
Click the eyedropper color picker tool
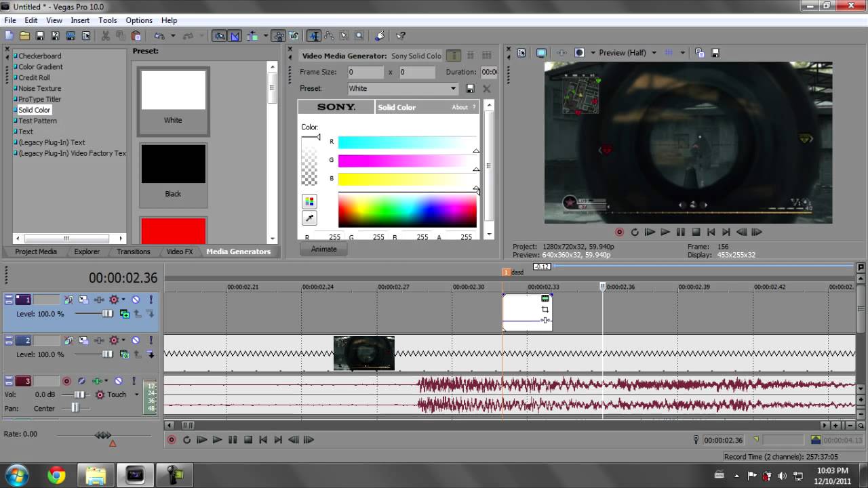tap(309, 218)
